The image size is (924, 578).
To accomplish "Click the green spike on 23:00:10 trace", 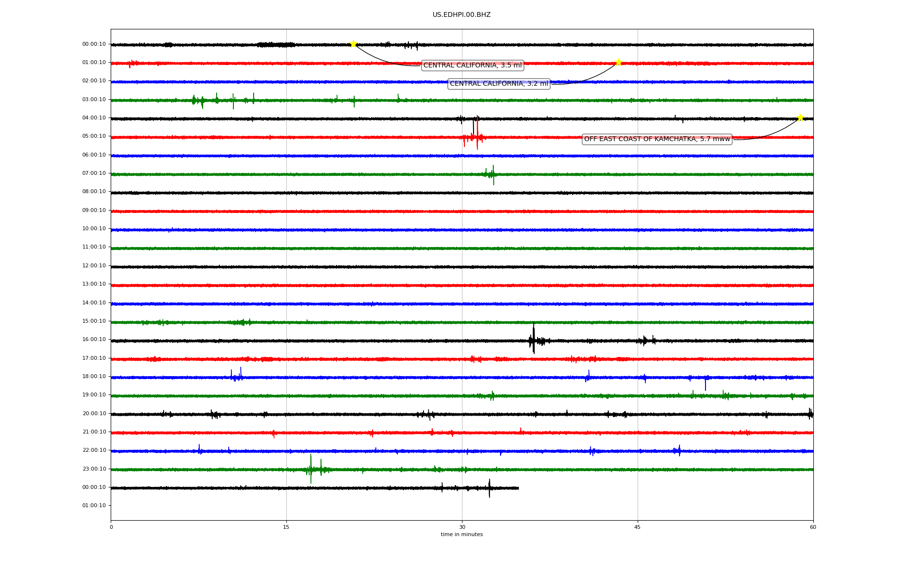I will [x=311, y=469].
